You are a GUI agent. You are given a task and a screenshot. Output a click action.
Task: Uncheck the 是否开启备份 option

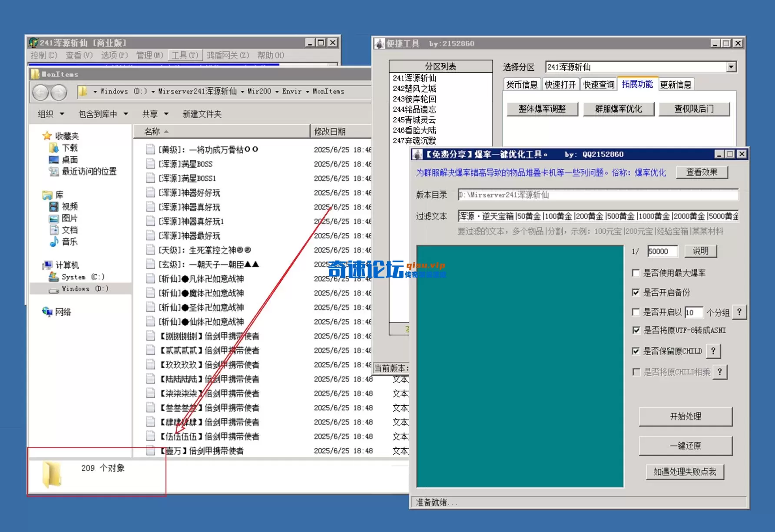click(x=636, y=293)
